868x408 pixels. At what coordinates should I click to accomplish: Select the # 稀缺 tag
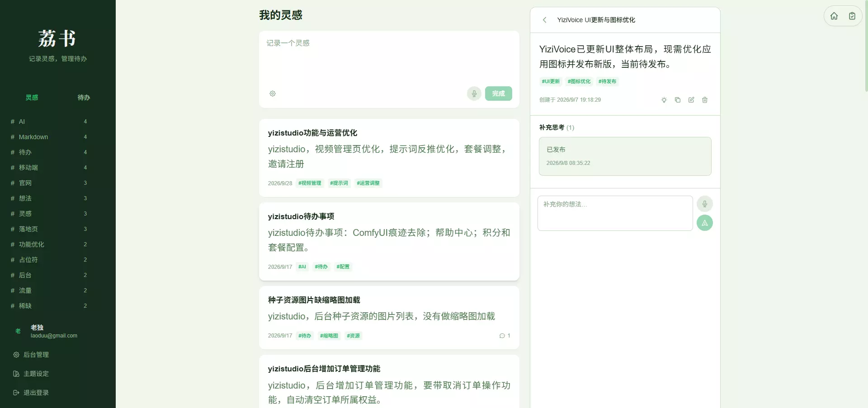click(49, 306)
